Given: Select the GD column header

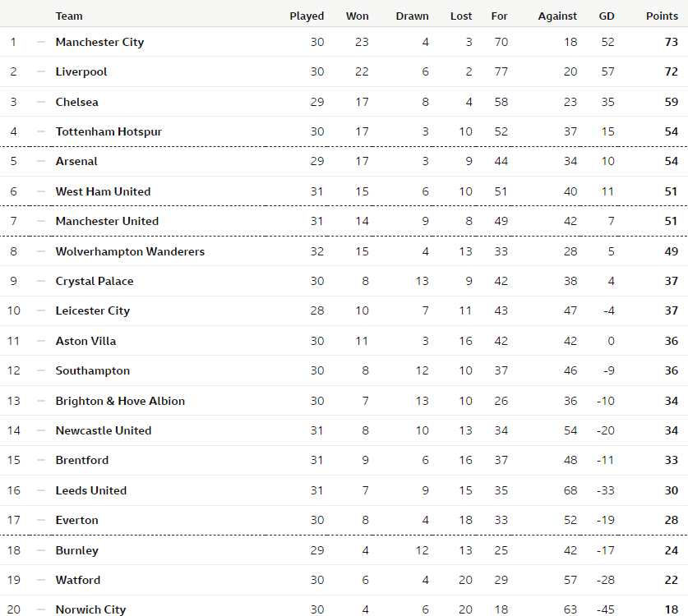Looking at the screenshot, I should coord(607,16).
